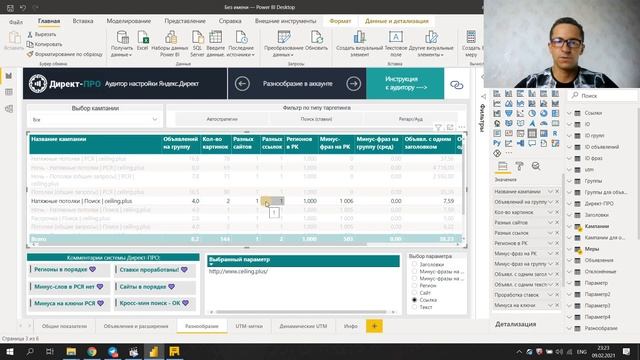
Task: Open the Format paint-roller pane icon
Action: 519,166
